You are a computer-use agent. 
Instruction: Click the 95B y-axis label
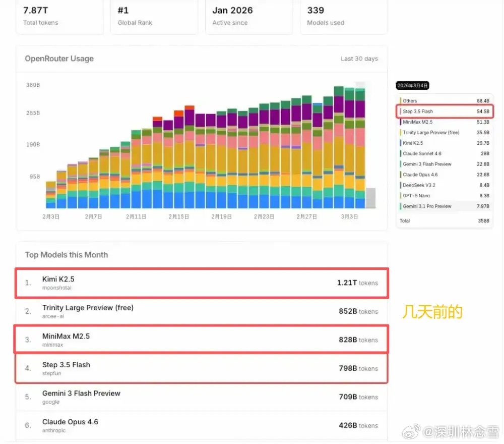coord(35,177)
